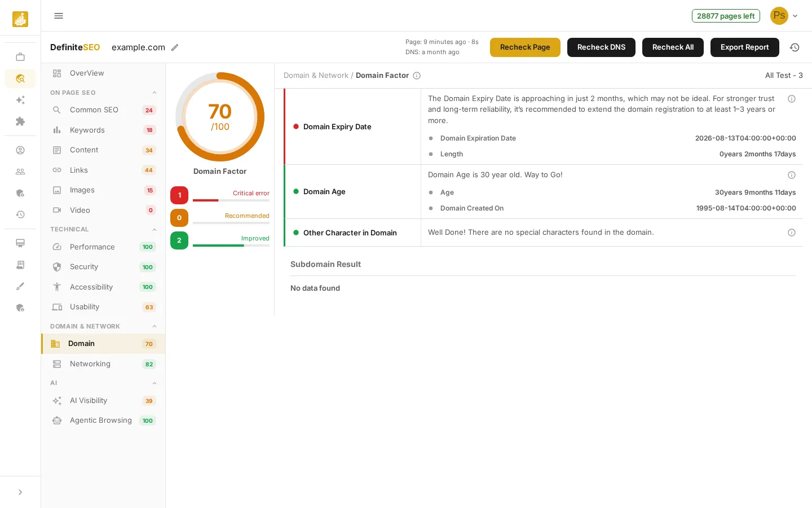The width and height of the screenshot is (812, 508).
Task: Open Agentic Browsing report
Action: point(103,421)
